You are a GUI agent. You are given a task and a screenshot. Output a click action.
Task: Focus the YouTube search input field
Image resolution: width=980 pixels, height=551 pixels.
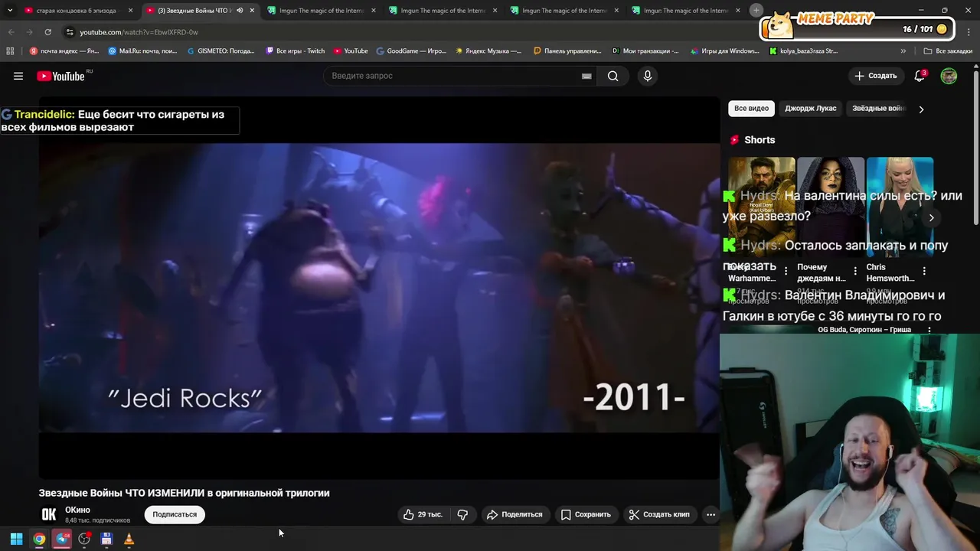(452, 76)
